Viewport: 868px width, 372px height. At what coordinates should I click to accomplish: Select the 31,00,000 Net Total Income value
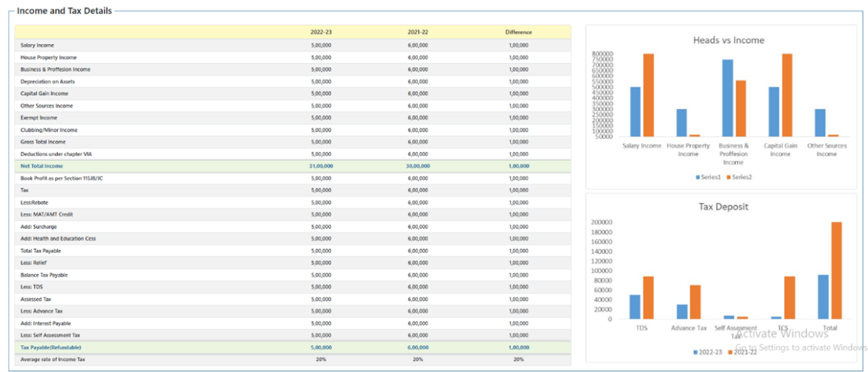[320, 166]
